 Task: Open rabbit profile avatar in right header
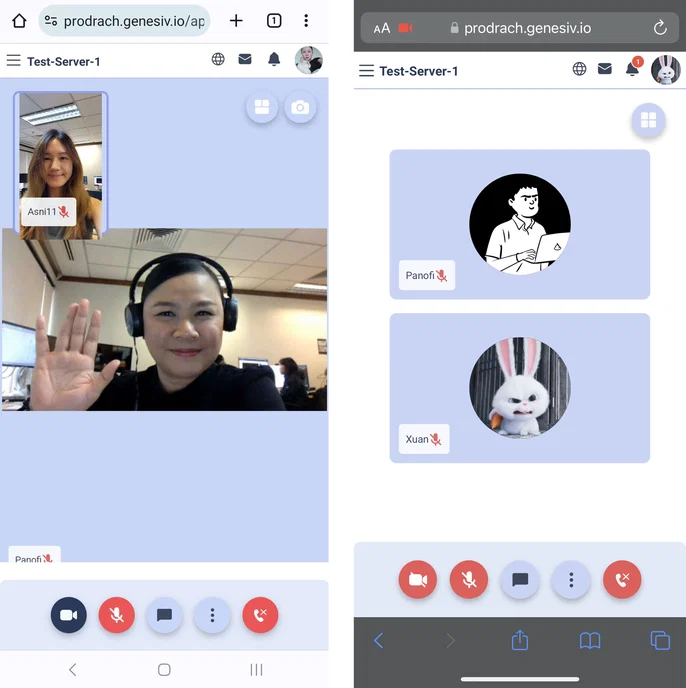point(666,69)
